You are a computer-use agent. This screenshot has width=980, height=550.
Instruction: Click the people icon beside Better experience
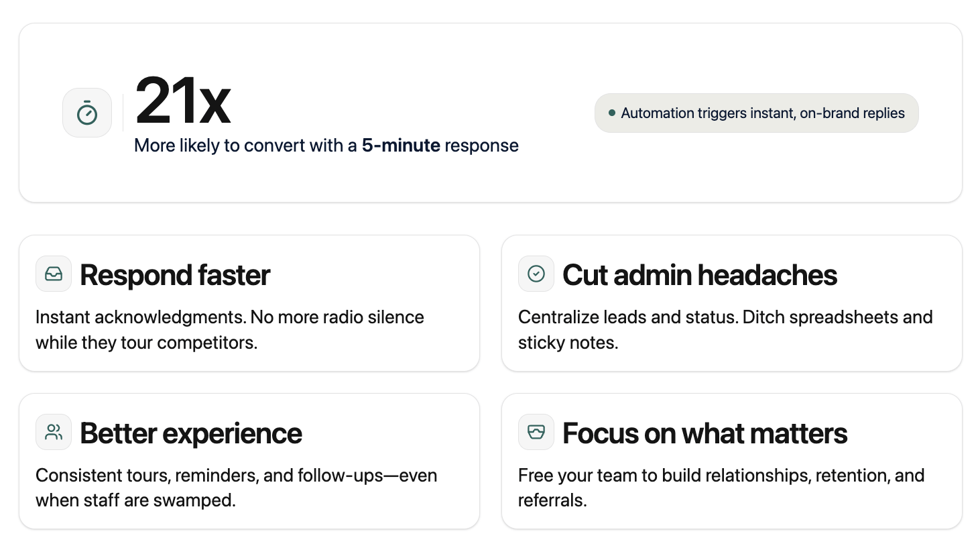54,432
